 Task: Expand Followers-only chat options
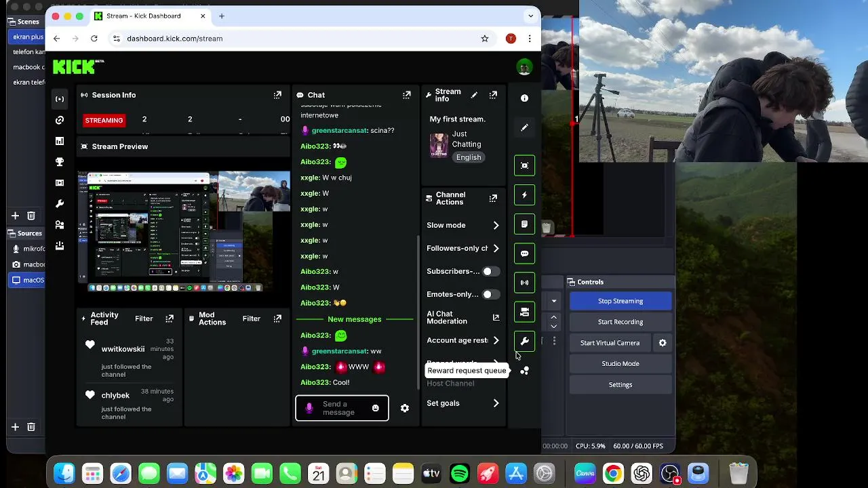pos(496,248)
